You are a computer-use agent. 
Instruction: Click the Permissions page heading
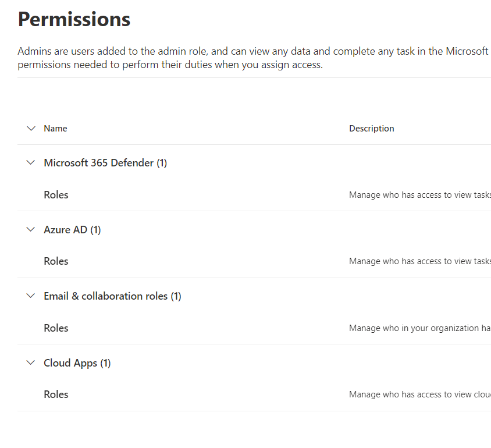click(x=74, y=19)
